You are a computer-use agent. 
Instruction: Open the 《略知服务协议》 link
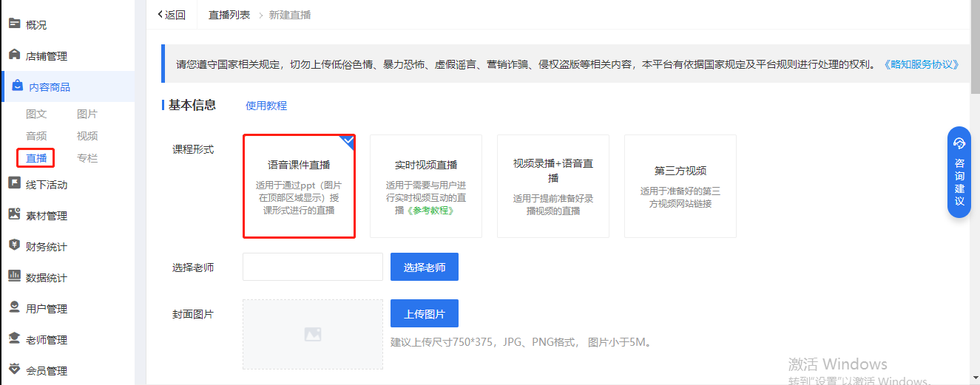click(x=921, y=64)
